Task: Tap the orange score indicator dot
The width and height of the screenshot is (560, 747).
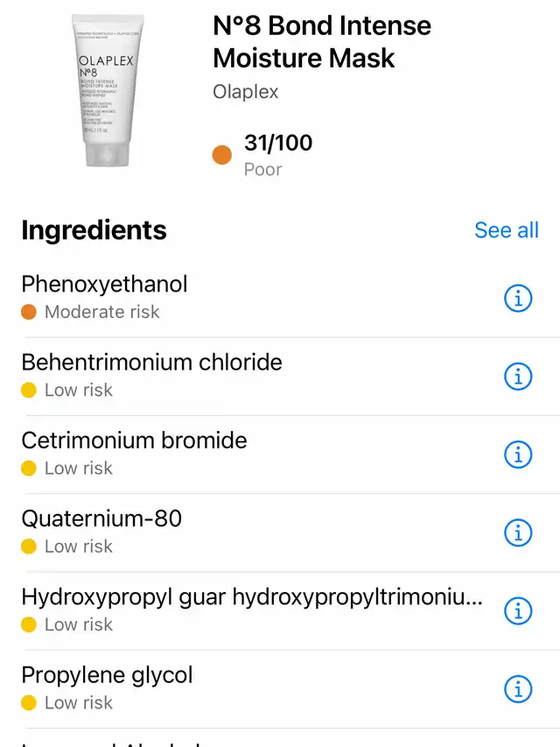Action: click(222, 155)
